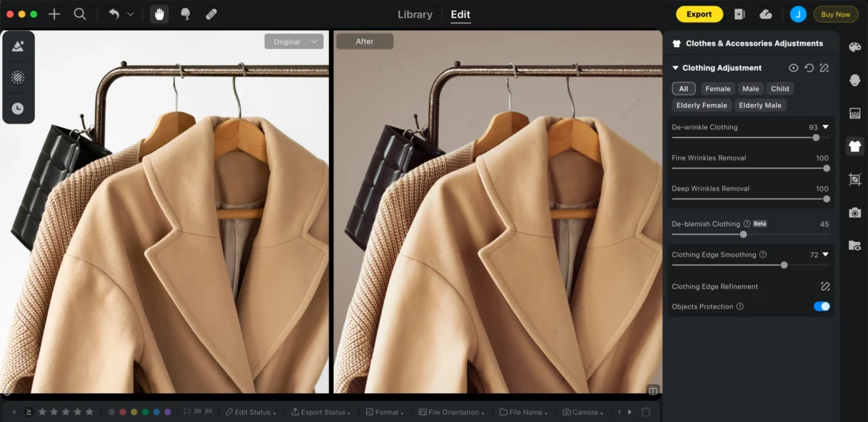The image size is (868, 422).
Task: Select the Female filter option
Action: point(718,89)
